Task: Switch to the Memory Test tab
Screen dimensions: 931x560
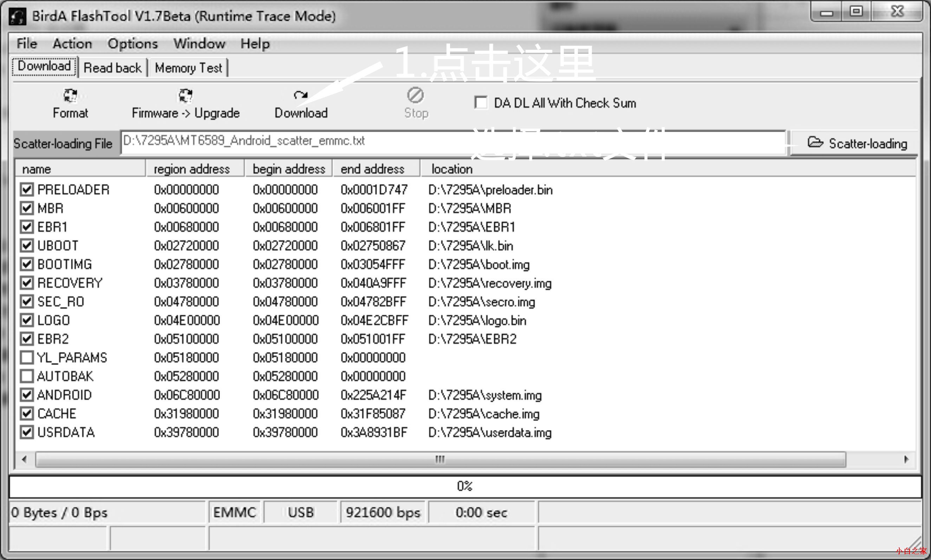Action: (188, 68)
